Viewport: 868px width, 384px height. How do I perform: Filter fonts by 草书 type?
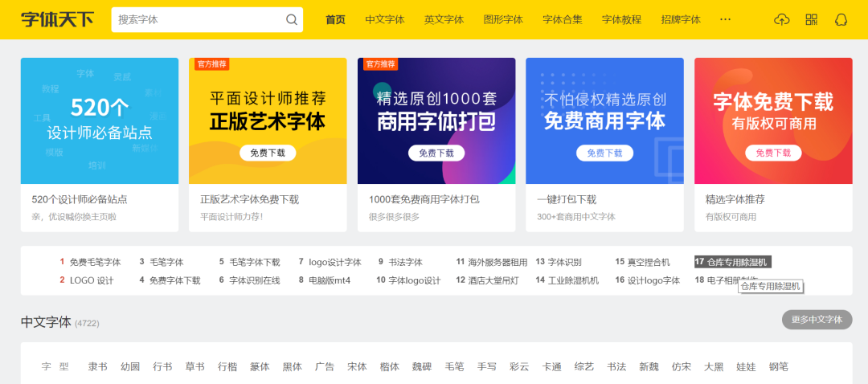194,367
